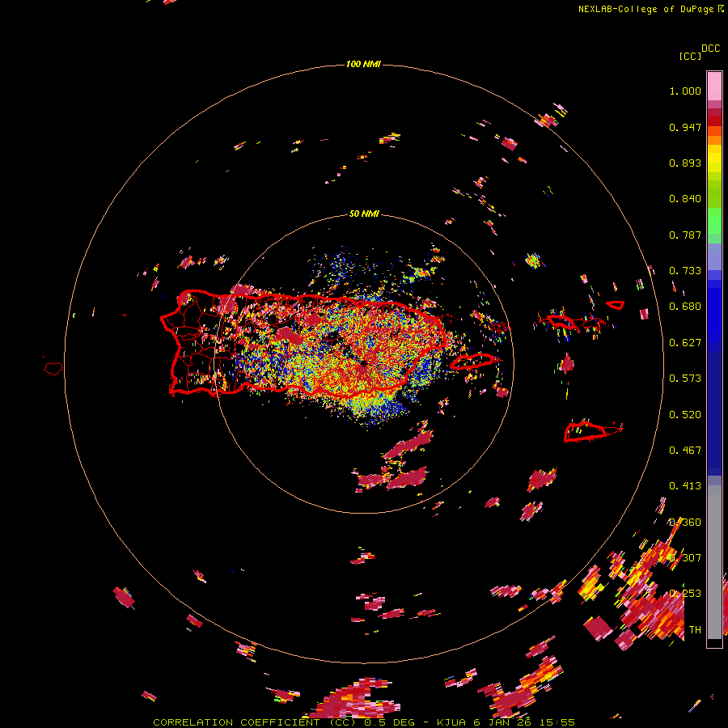Image resolution: width=728 pixels, height=728 pixels.
Task: Select the 0.467 scale value
Action: point(685,451)
